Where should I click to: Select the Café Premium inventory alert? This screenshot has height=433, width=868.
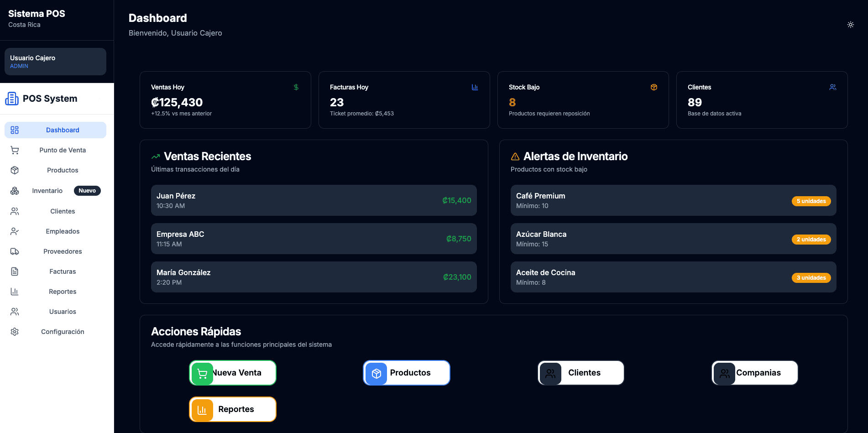[674, 200]
